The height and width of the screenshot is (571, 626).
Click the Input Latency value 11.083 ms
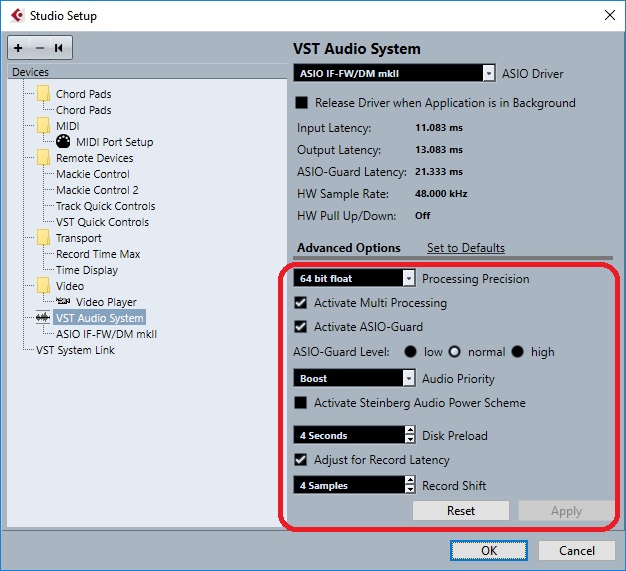coord(439,128)
